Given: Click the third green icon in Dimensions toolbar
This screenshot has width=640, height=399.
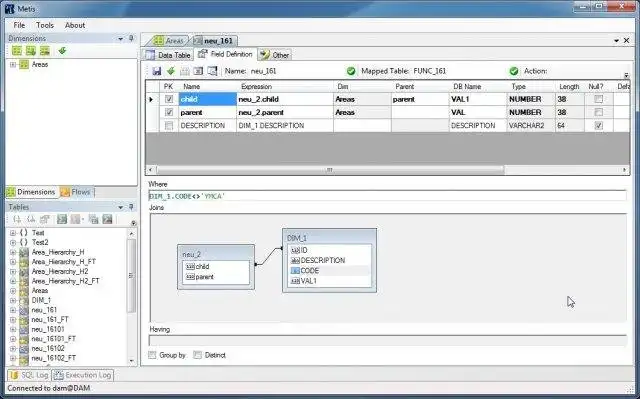Looking at the screenshot, I should [44, 51].
